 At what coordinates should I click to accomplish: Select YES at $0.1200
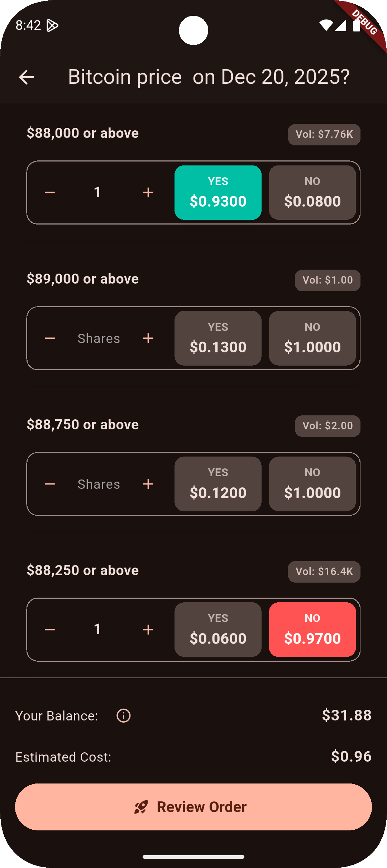click(218, 484)
